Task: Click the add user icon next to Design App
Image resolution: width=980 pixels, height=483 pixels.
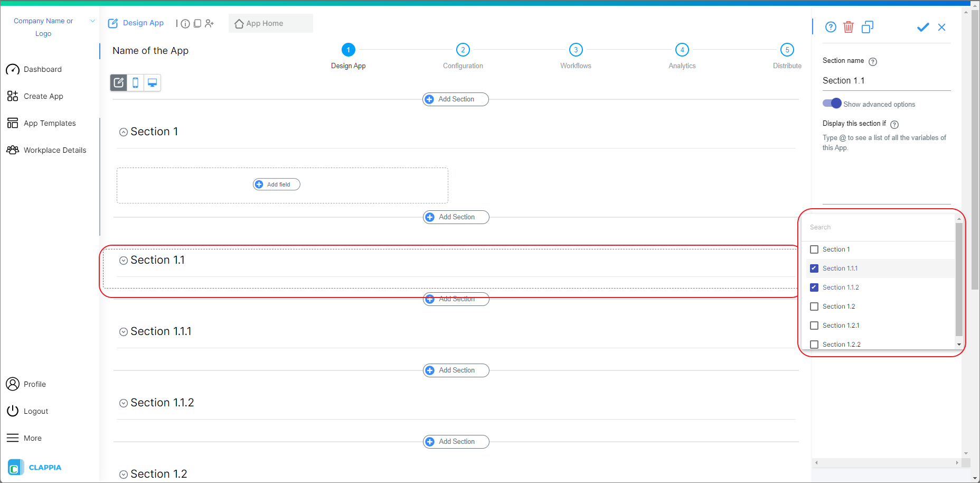Action: click(210, 23)
